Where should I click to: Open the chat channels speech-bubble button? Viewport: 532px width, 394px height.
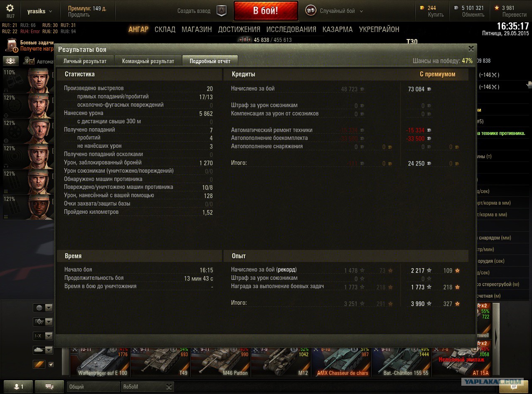click(49, 387)
